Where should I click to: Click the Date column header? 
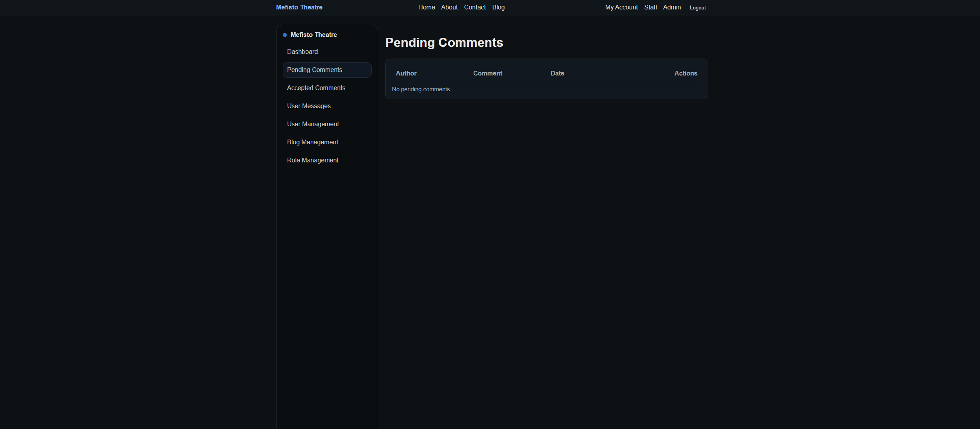click(557, 73)
